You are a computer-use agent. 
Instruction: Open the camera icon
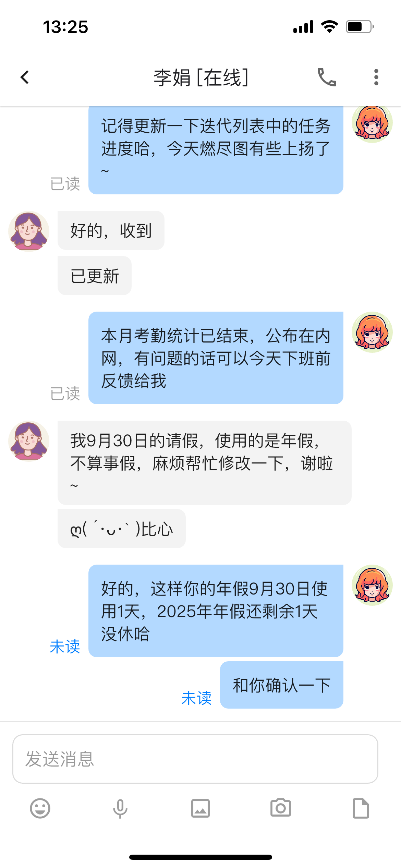pyautogui.click(x=281, y=808)
